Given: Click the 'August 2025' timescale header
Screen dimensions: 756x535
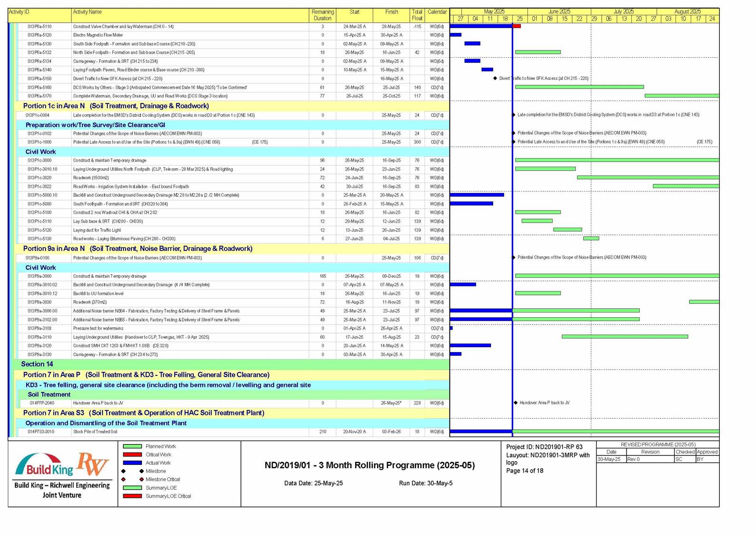Looking at the screenshot, I should (687, 11).
